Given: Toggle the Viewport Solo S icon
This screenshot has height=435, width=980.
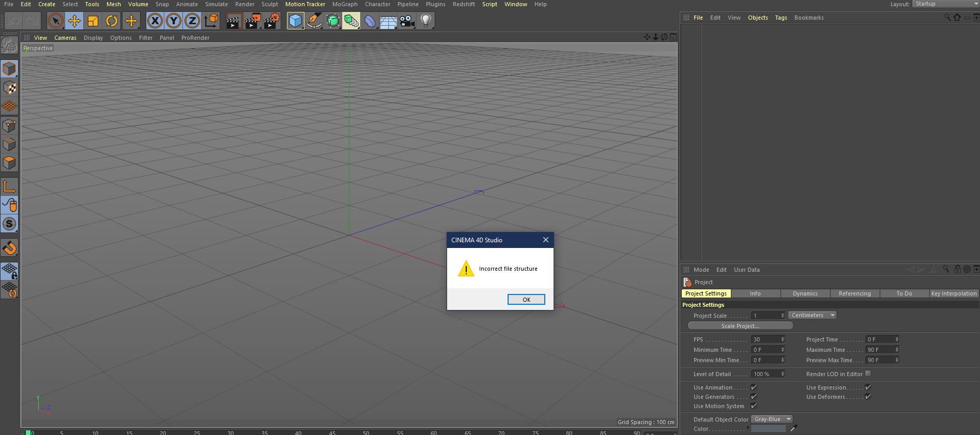Looking at the screenshot, I should (9, 224).
